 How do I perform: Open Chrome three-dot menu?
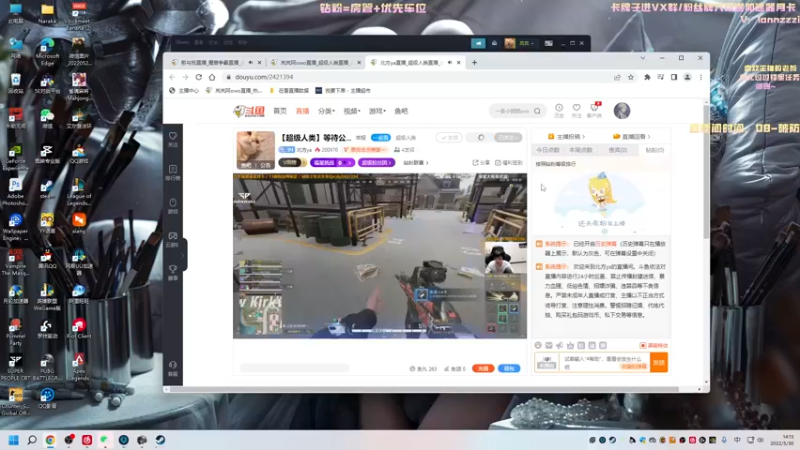click(701, 77)
